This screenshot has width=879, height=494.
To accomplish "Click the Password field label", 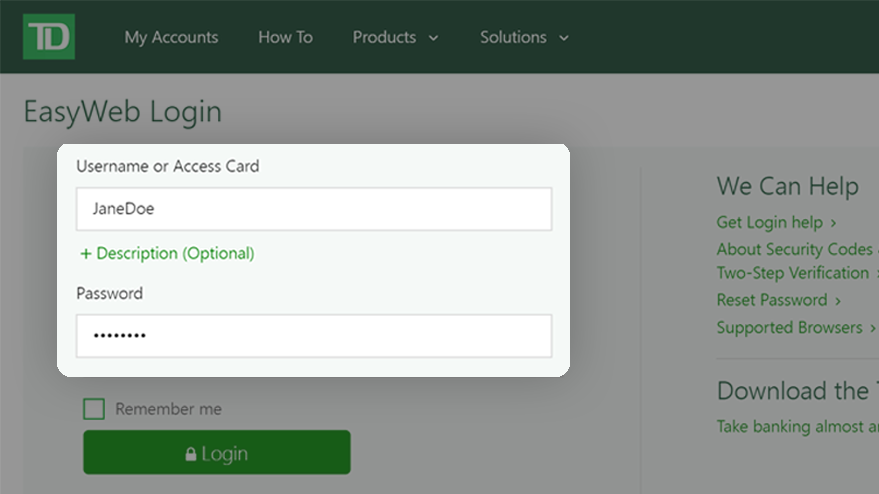I will (x=109, y=293).
